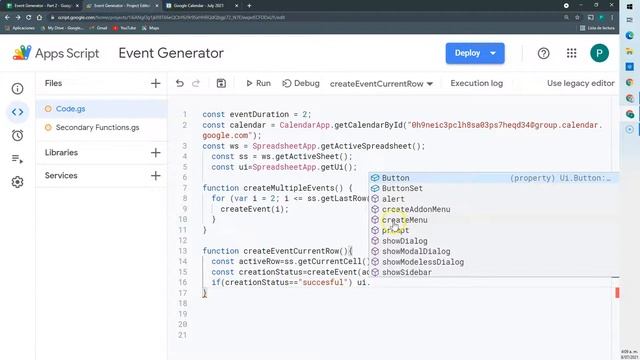640x360 pixels.
Task: Open Task View in the taskbar
Action: 629,20
